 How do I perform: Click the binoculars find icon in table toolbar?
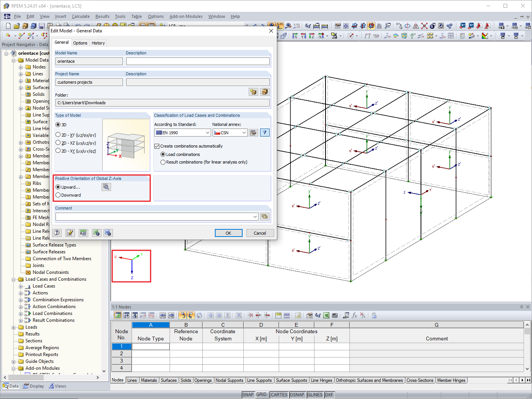click(x=318, y=315)
